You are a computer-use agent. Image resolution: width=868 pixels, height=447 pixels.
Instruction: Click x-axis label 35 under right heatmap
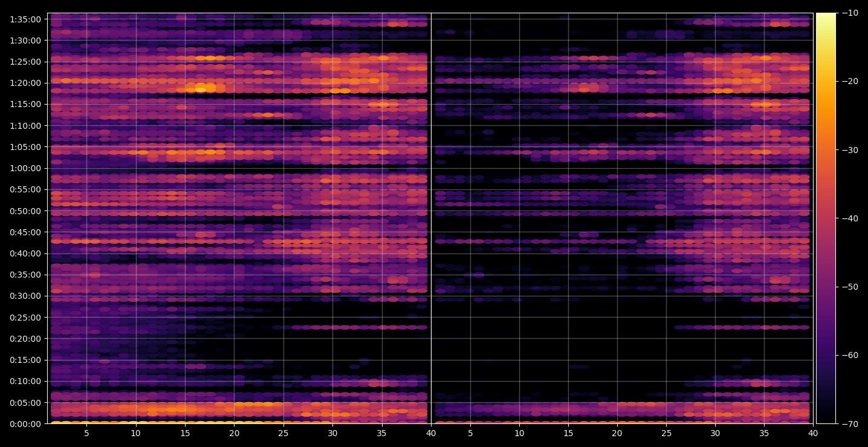[765, 433]
